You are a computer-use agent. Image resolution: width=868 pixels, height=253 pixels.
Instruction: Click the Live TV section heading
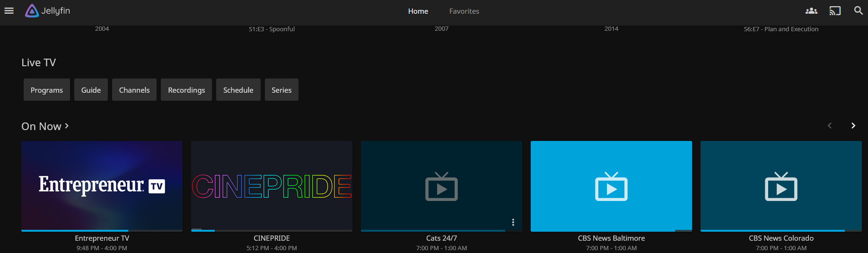(x=38, y=62)
